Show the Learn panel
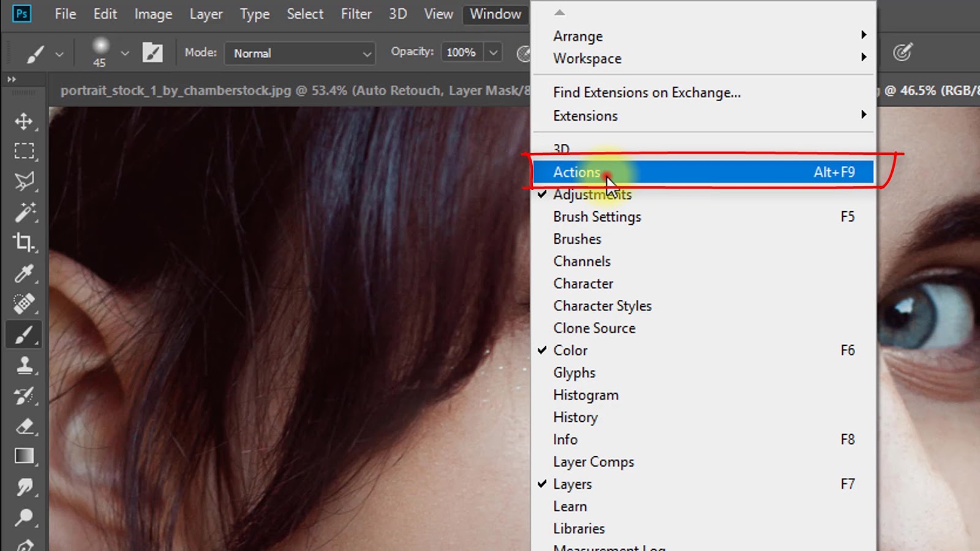The width and height of the screenshot is (980, 551). 703,506
